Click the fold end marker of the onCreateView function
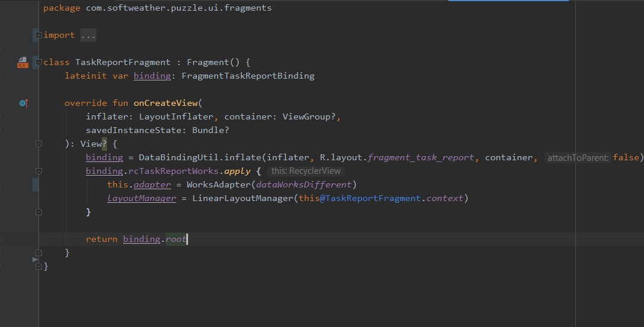Viewport: 644px width, 327px height. (38, 252)
